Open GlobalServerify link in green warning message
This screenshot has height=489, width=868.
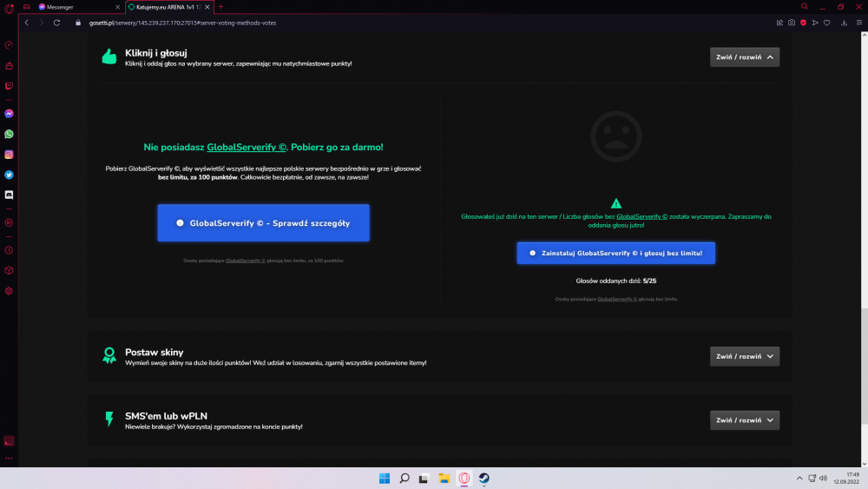pos(642,216)
